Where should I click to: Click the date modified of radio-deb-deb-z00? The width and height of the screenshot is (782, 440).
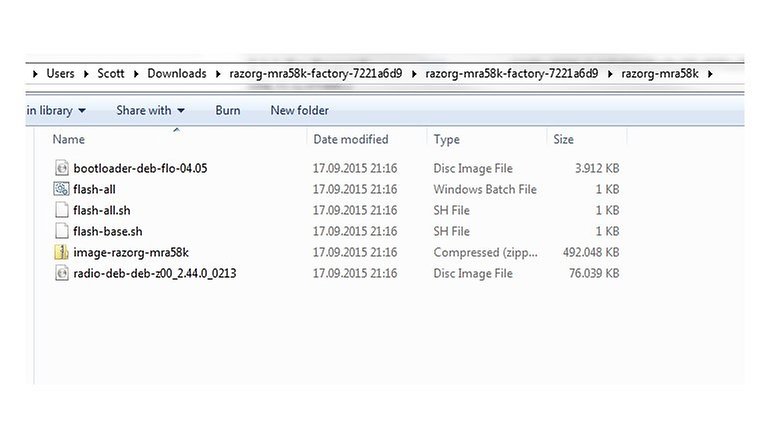355,273
